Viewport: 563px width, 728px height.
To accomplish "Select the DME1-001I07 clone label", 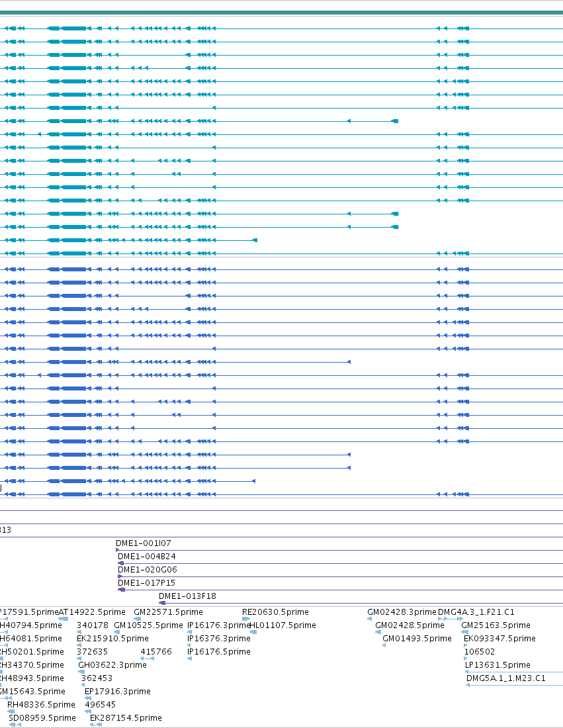I will coord(144,543).
